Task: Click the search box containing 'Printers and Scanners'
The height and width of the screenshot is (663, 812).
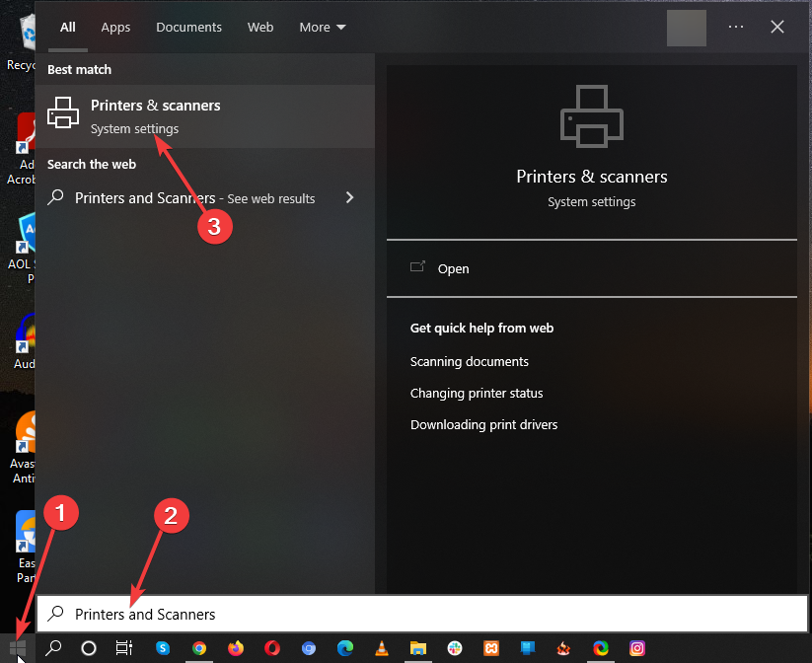Action: [x=422, y=614]
